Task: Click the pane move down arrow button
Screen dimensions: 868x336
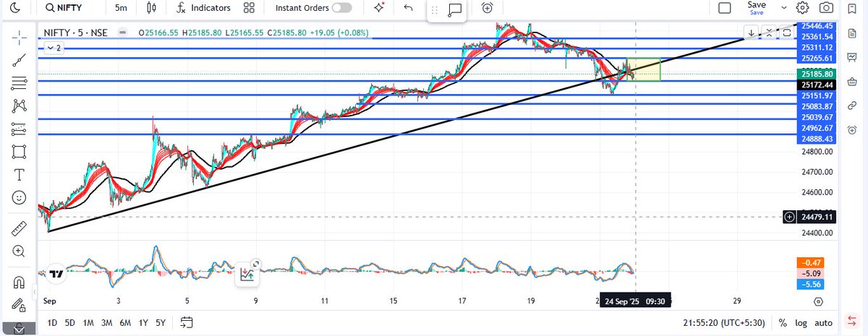Action: click(x=752, y=33)
